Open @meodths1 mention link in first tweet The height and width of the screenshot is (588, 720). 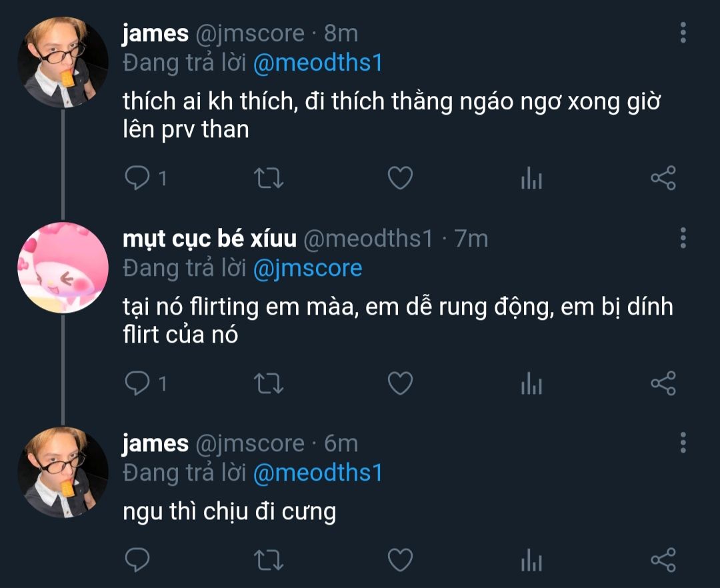coord(318,63)
